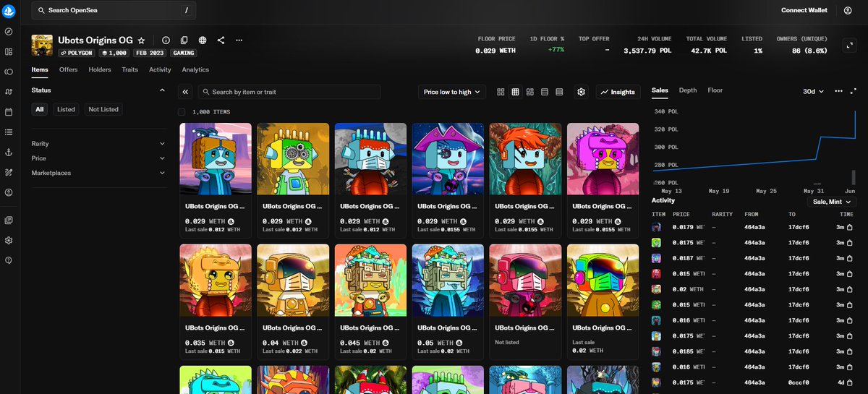The width and height of the screenshot is (868, 394).
Task: Open the POLYGON chain tag
Action: click(x=77, y=53)
